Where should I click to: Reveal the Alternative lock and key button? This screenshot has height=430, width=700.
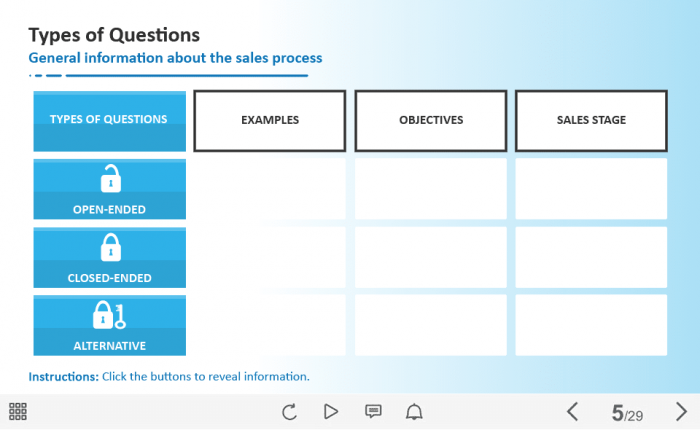tap(110, 325)
